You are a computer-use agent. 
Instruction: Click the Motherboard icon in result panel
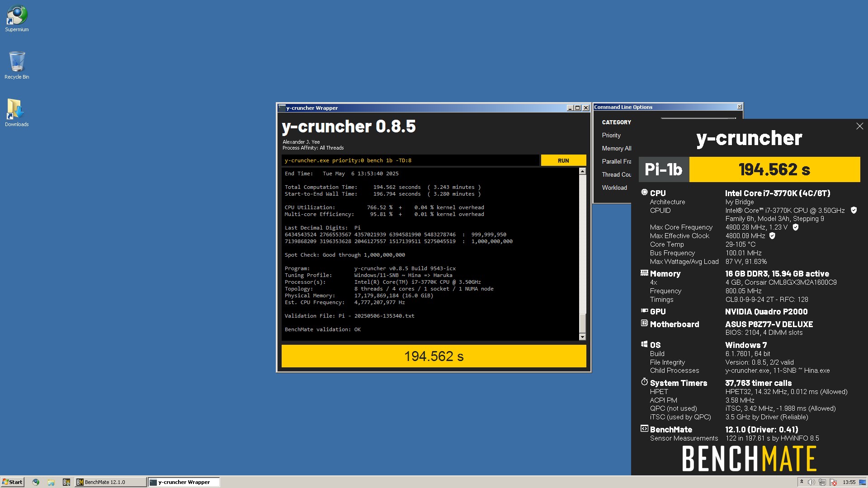tap(644, 323)
